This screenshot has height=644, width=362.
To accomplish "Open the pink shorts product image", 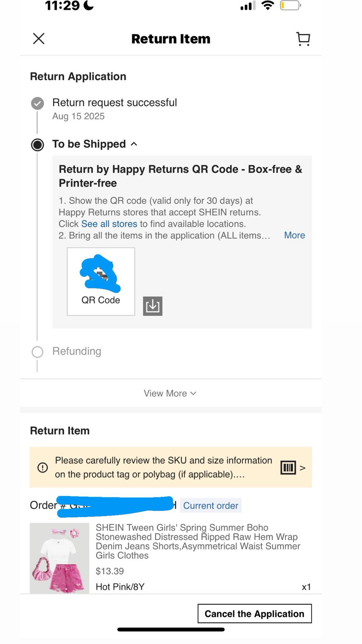I will (59, 558).
